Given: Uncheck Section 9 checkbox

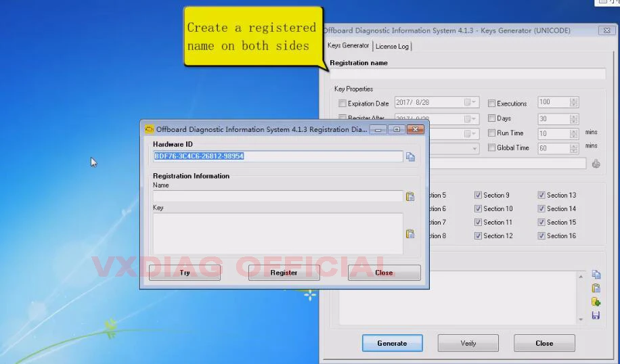Looking at the screenshot, I should click(478, 196).
